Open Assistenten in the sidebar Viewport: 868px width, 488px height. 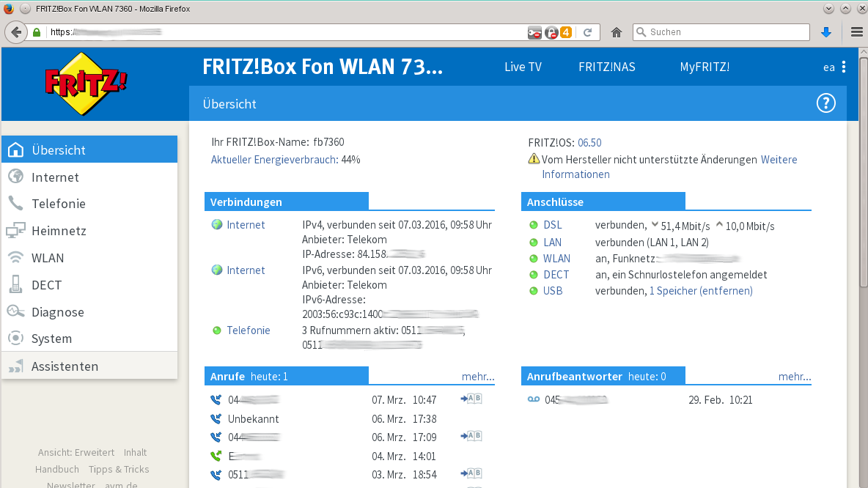tap(89, 366)
